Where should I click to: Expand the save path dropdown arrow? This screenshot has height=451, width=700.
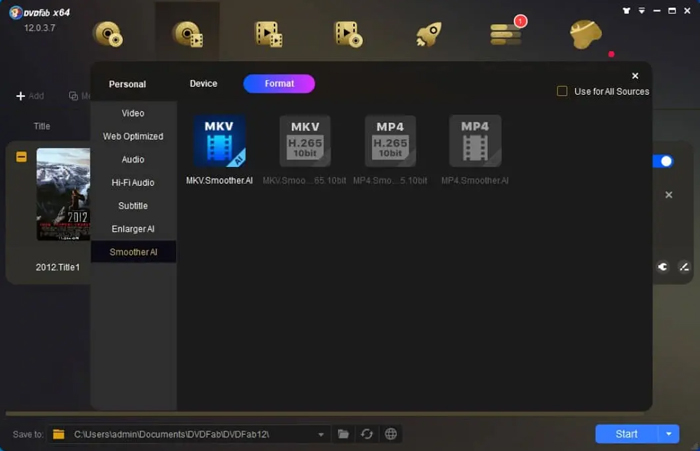[x=321, y=434]
